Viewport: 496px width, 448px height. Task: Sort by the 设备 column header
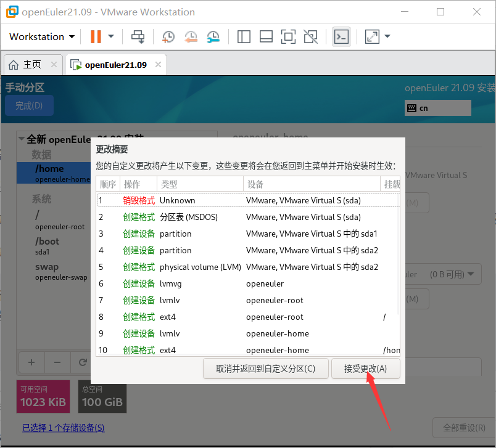pyautogui.click(x=312, y=184)
